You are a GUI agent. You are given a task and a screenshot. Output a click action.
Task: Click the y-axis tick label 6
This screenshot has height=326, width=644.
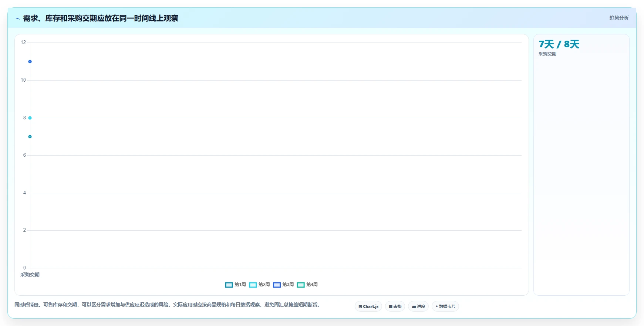(24, 155)
